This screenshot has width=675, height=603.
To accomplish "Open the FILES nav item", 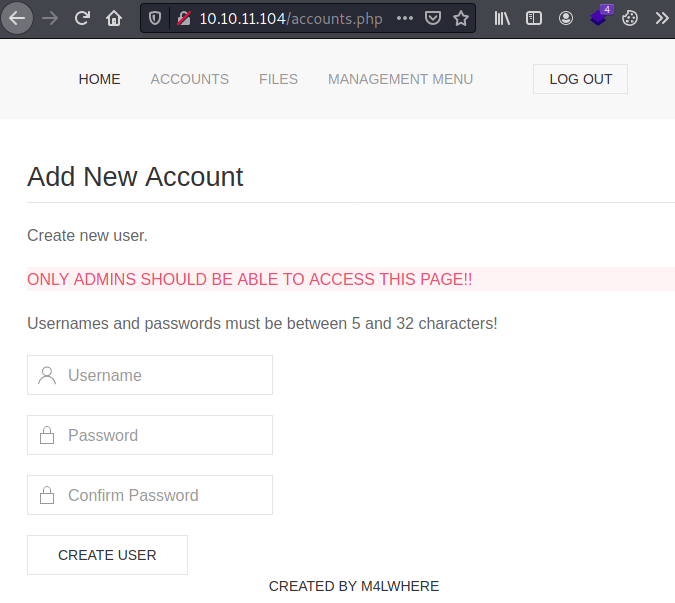I will point(278,79).
